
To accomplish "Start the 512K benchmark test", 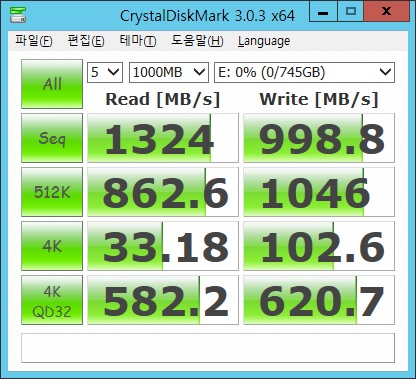I will (x=52, y=192).
